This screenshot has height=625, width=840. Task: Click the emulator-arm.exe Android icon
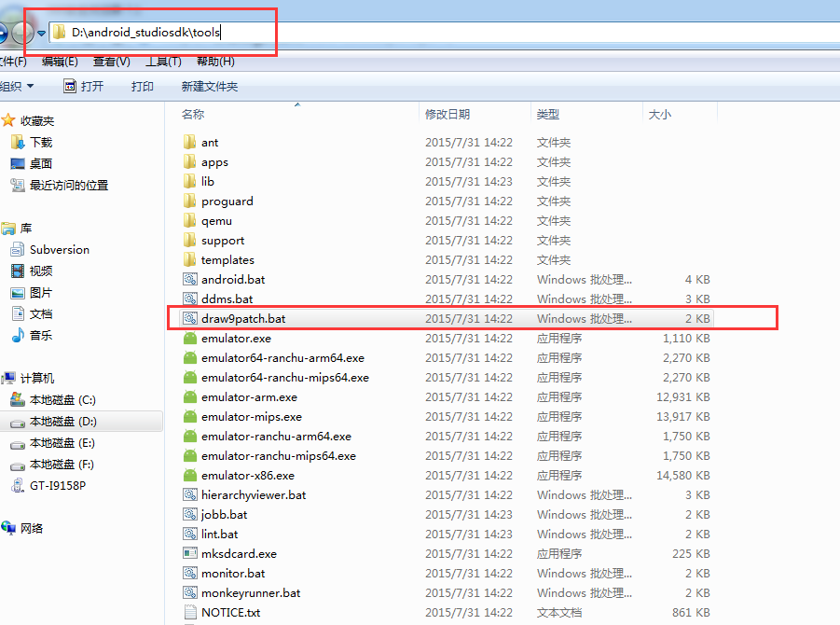point(189,396)
